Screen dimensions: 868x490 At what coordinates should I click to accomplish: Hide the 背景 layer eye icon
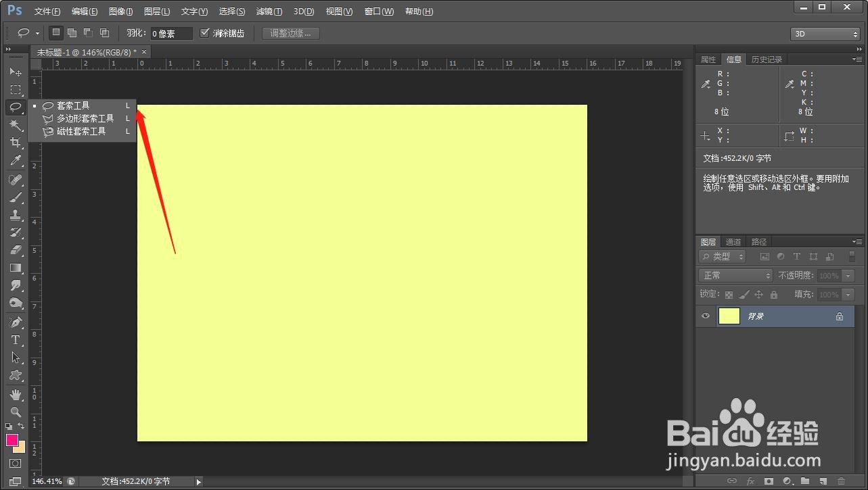pyautogui.click(x=706, y=316)
